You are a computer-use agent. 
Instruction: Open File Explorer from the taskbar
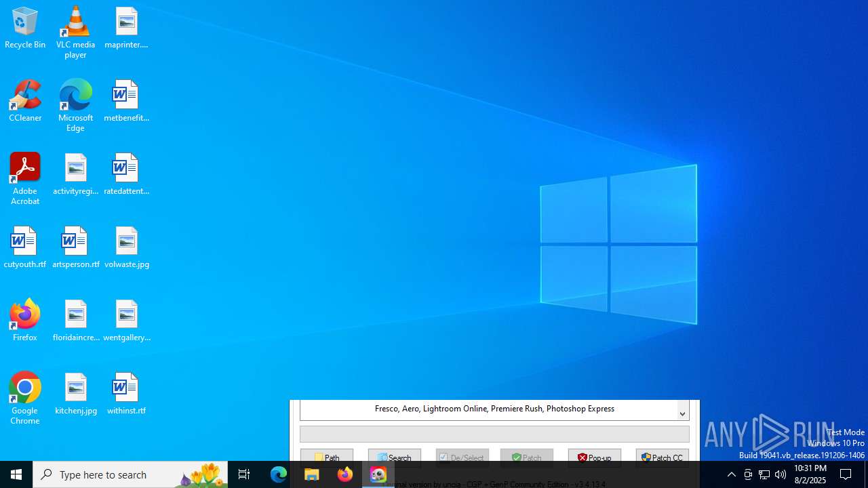point(312,474)
